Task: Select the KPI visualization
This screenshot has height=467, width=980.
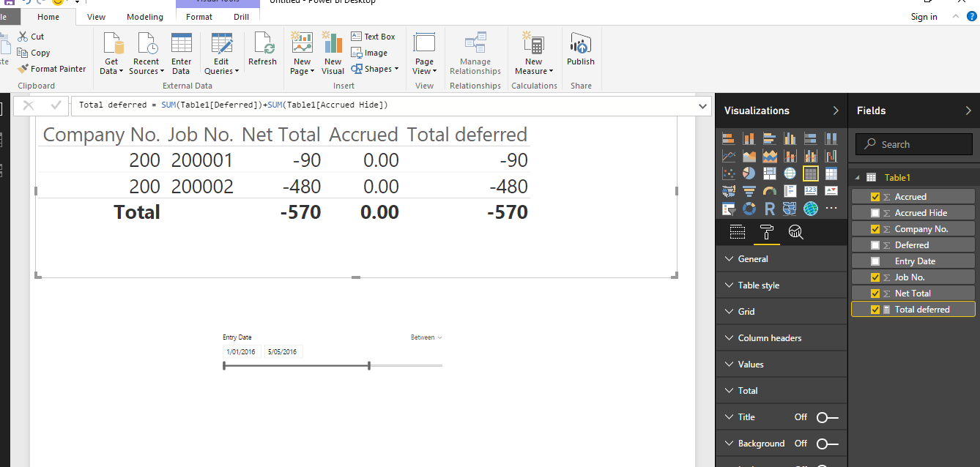Action: pos(831,191)
